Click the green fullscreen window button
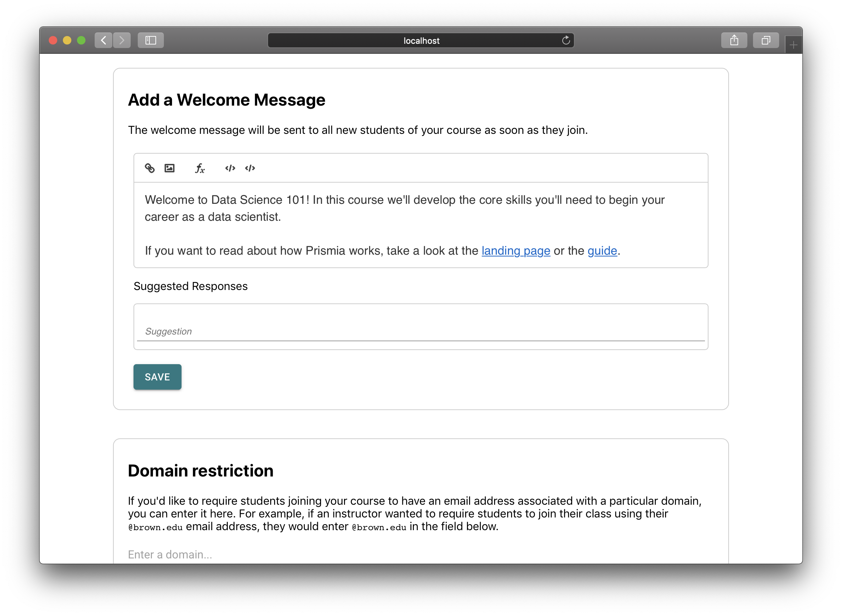The width and height of the screenshot is (842, 616). [81, 40]
